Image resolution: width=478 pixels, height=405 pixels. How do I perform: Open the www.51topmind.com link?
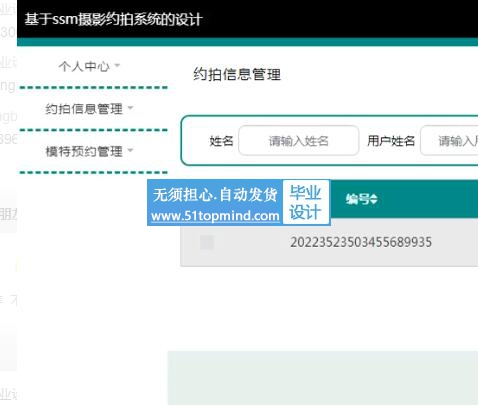(x=215, y=216)
